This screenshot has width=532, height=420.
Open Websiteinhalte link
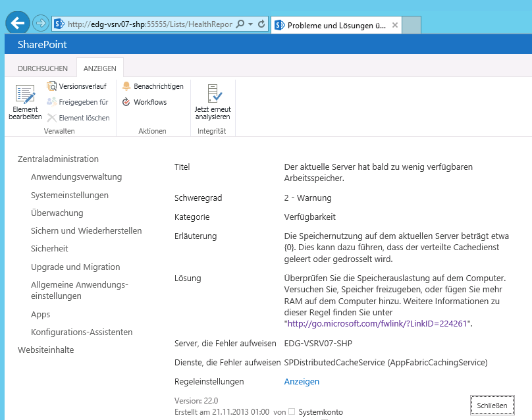(46, 350)
